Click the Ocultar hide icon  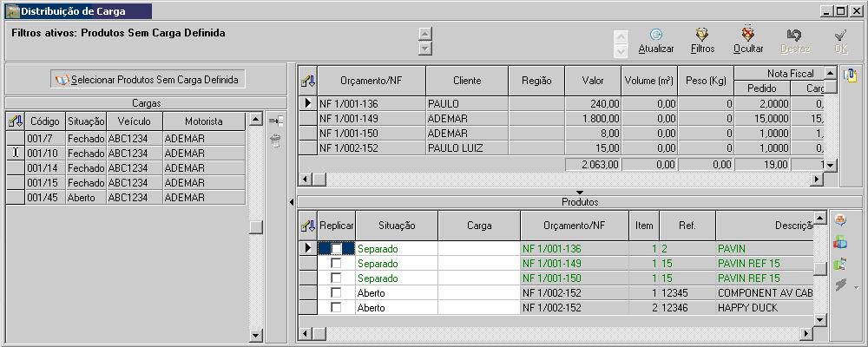click(x=748, y=36)
